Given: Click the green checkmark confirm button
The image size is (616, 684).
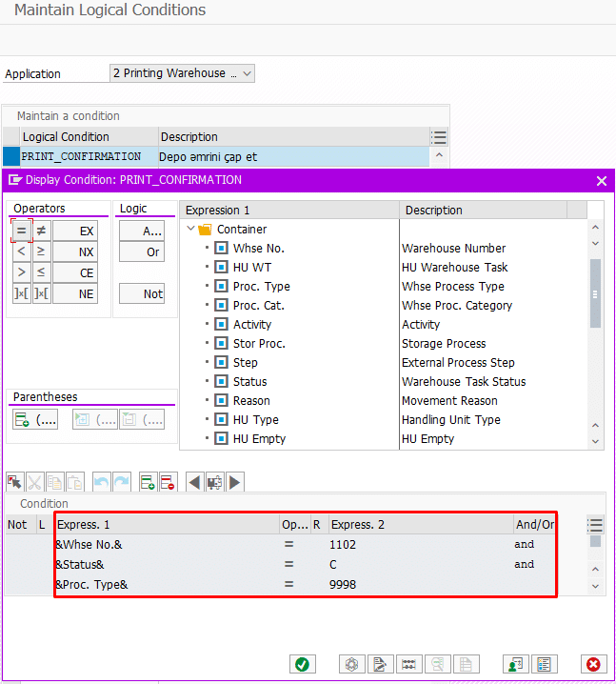Looking at the screenshot, I should coord(303,665).
